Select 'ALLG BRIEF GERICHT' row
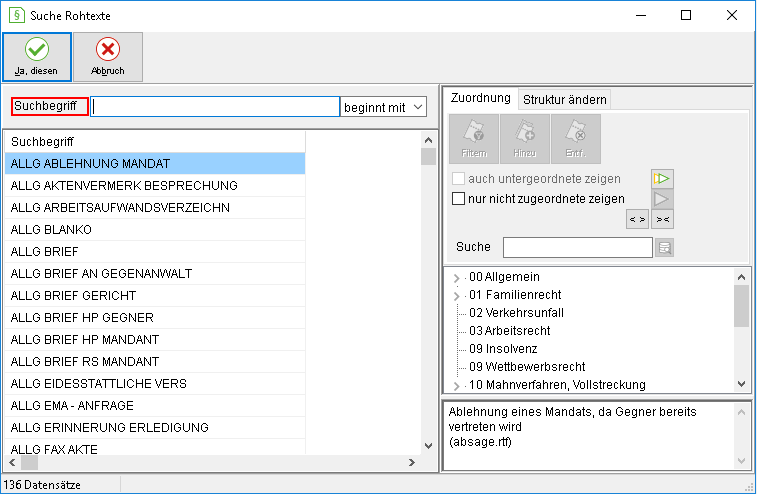The height and width of the screenshot is (494, 758). (x=155, y=295)
